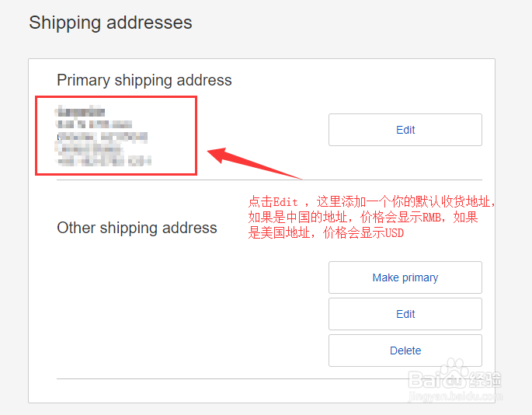Click the second blurred line of the address

coord(94,124)
